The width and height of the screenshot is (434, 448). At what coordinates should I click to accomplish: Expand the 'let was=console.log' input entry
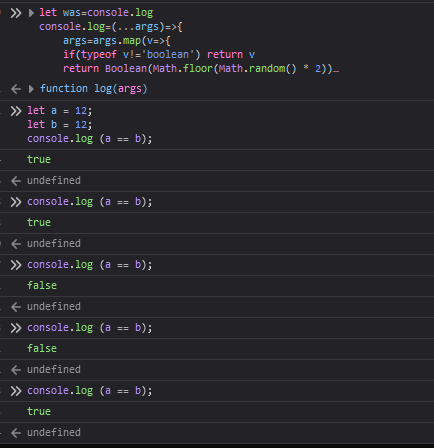click(31, 13)
